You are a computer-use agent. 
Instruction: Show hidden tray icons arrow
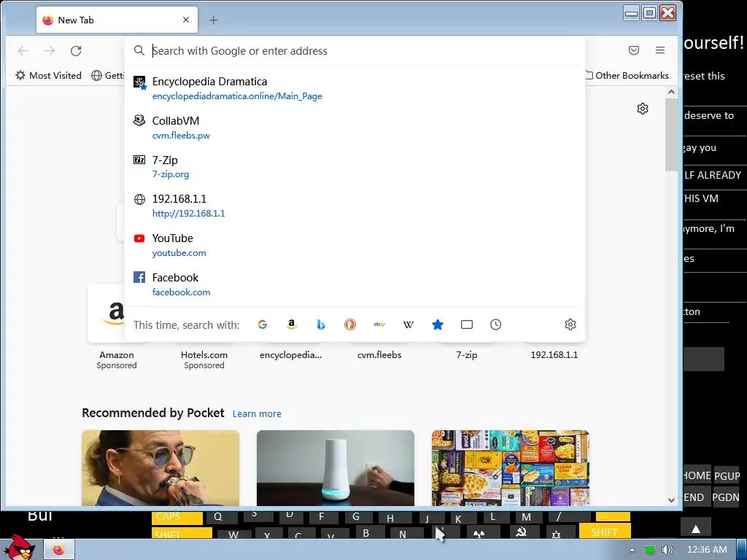point(632,550)
